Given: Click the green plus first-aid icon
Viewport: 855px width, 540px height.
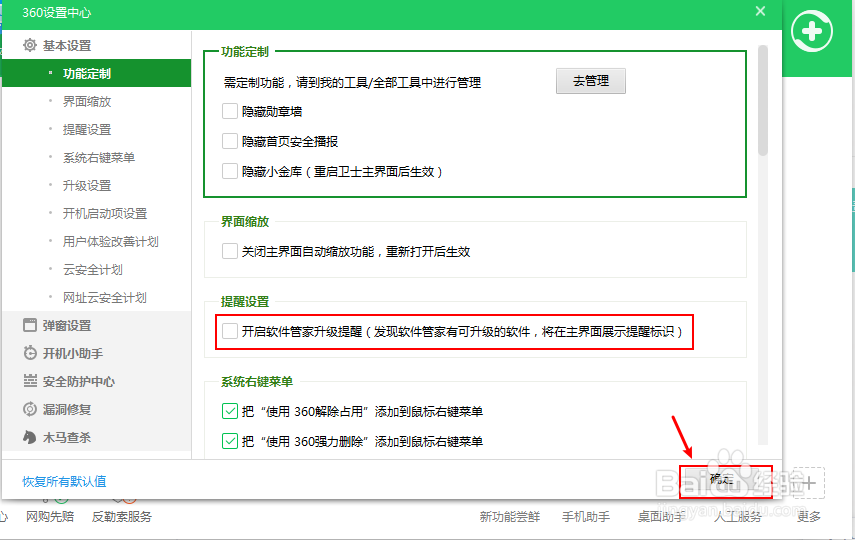Looking at the screenshot, I should point(812,32).
